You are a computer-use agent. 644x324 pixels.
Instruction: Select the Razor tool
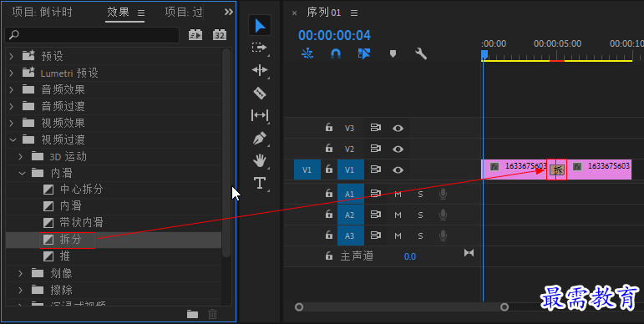click(260, 93)
